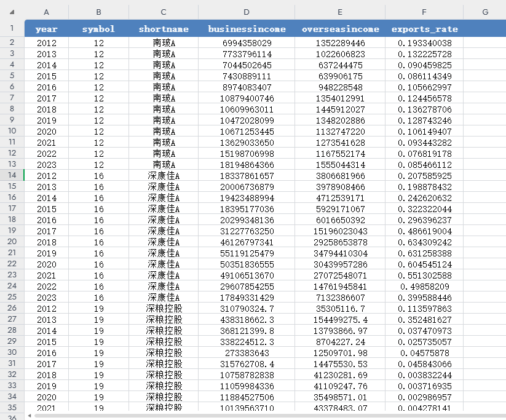Click the 深粮控股 cell in row 26
The width and height of the screenshot is (506, 420).
tap(164, 309)
